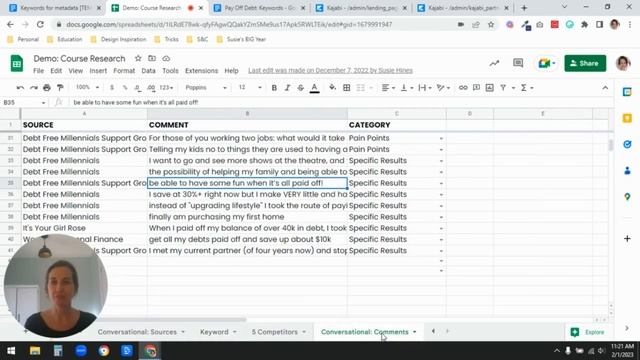Image resolution: width=640 pixels, height=360 pixels.
Task: Open comment history icon
Action: [x=518, y=63]
